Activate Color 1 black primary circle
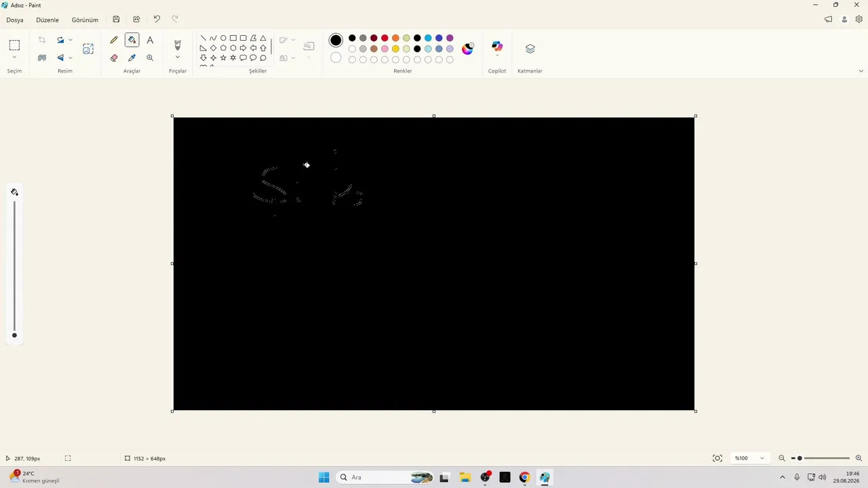The width and height of the screenshot is (868, 488). tap(336, 41)
